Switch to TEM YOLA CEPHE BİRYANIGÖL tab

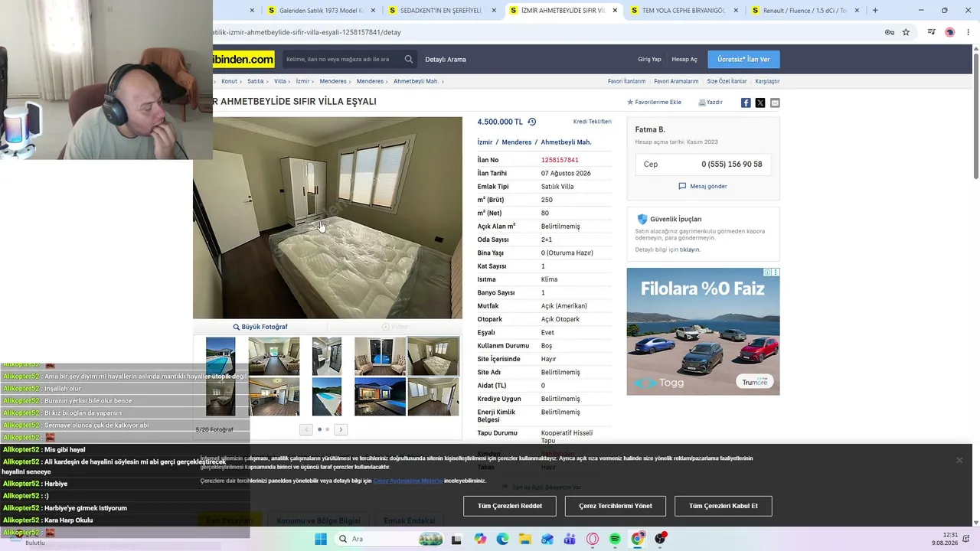(x=684, y=11)
